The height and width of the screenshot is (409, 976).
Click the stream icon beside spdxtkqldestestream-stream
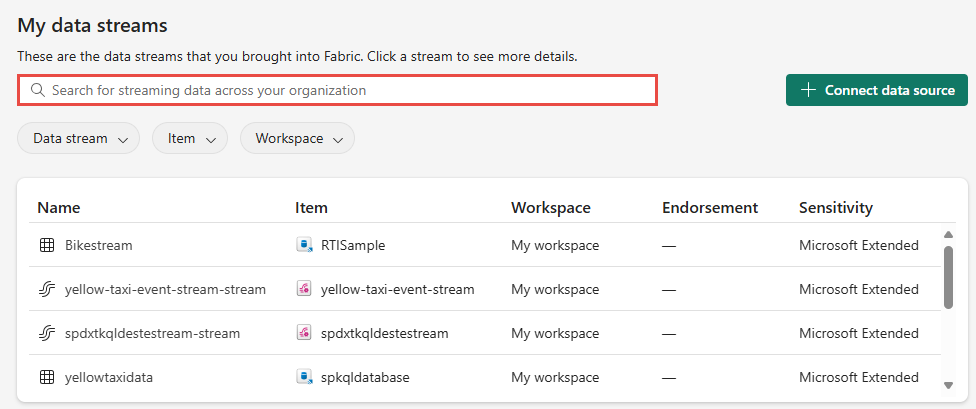tap(47, 333)
